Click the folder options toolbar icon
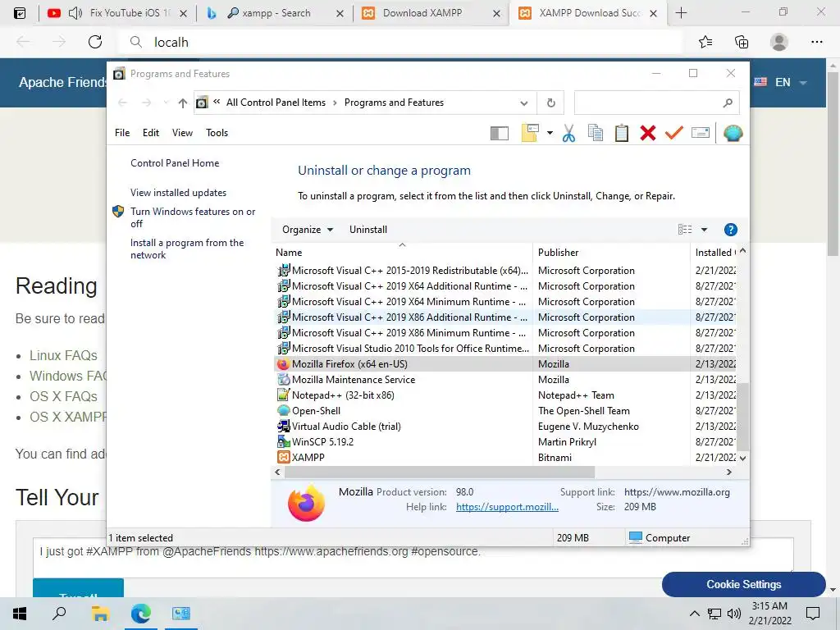The height and width of the screenshot is (630, 840). (530, 133)
